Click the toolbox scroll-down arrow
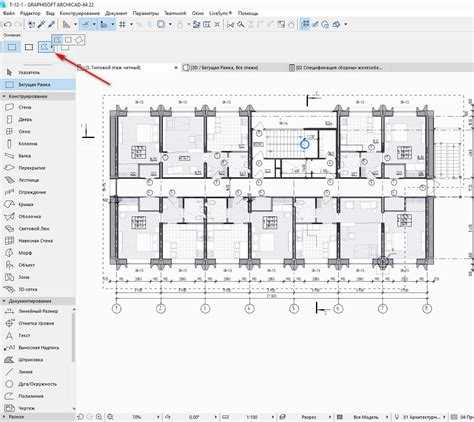The width and height of the screenshot is (474, 422). [74, 408]
